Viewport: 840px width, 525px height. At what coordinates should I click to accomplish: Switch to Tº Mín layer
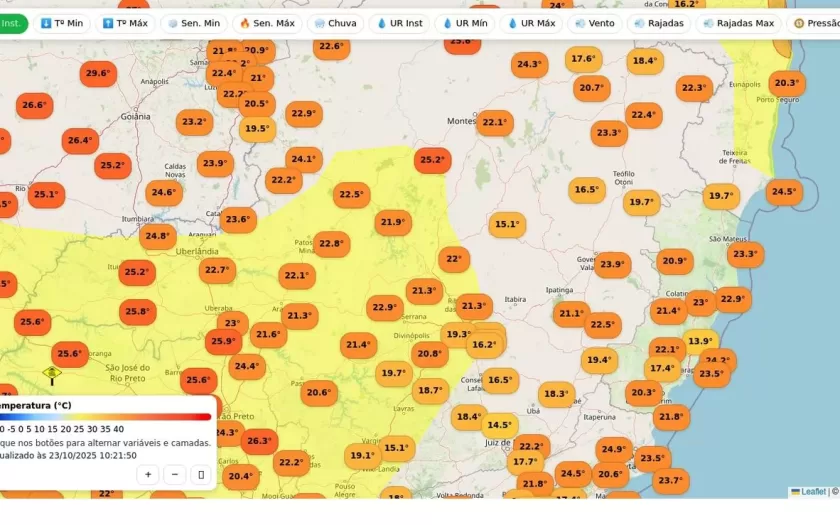coord(60,23)
